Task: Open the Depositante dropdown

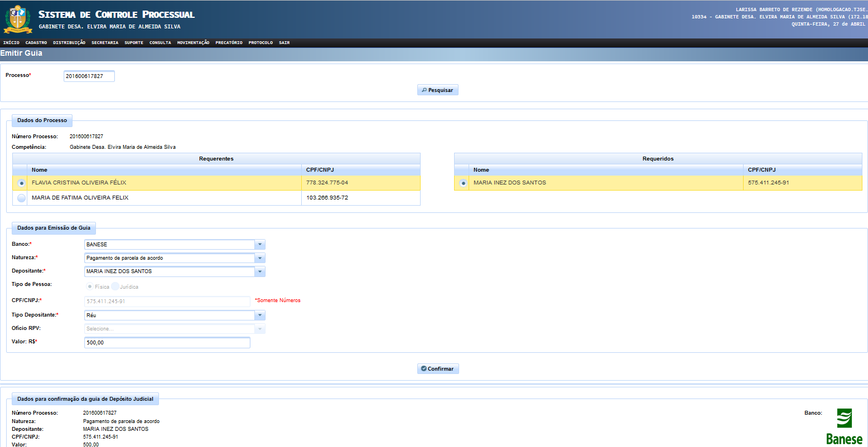Action: click(x=259, y=271)
